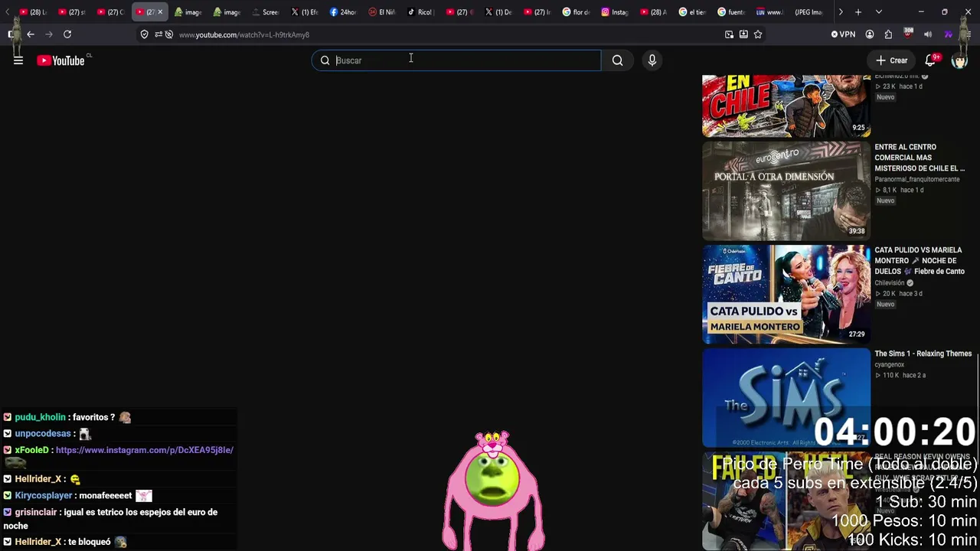Visit the cyangenox channel
Image resolution: width=980 pixels, height=551 pixels.
pos(890,364)
